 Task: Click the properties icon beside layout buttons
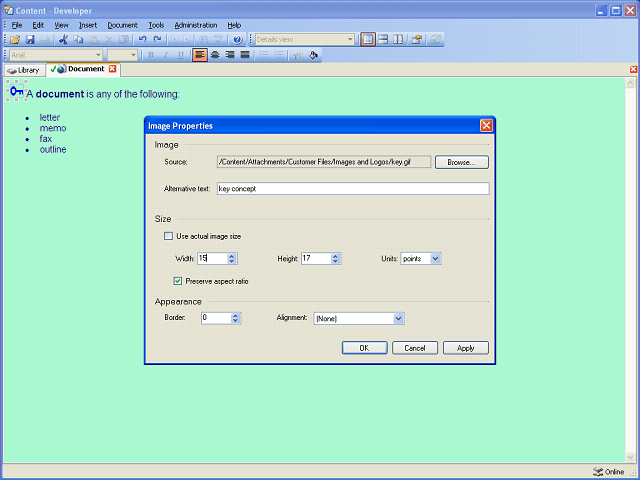(417, 40)
